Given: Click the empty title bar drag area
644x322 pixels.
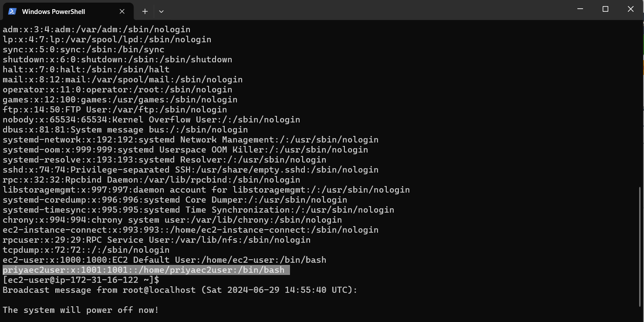Looking at the screenshot, I should click(x=348, y=10).
